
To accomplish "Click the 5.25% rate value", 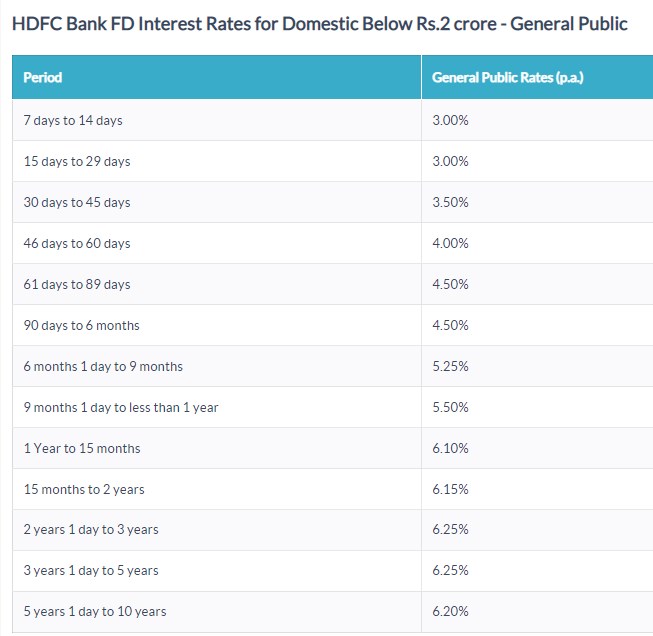I will click(450, 367).
